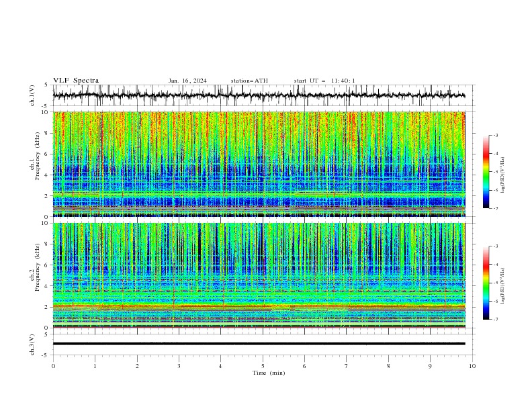Click the 'station=ATH' label
The image size is (532, 411).
[249, 81]
